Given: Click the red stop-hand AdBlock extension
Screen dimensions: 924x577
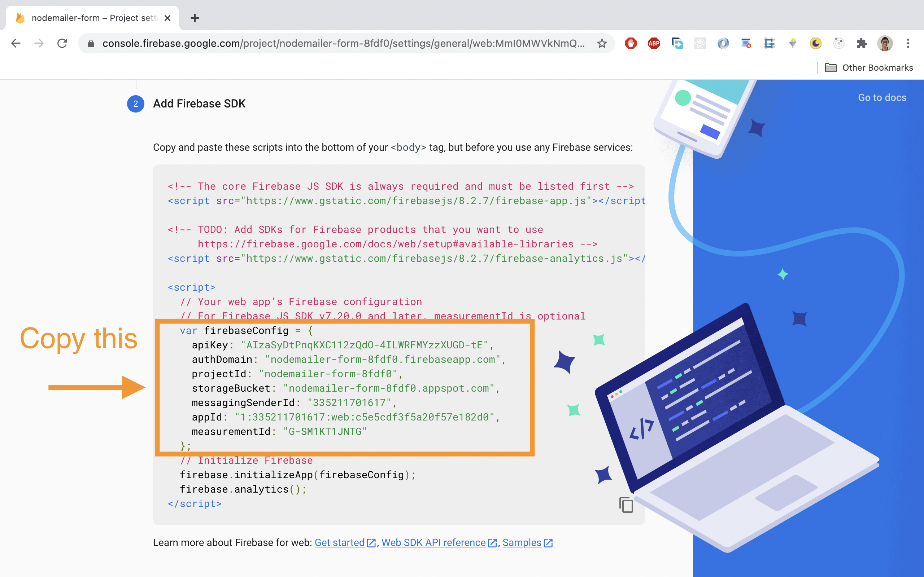Looking at the screenshot, I should tap(631, 44).
